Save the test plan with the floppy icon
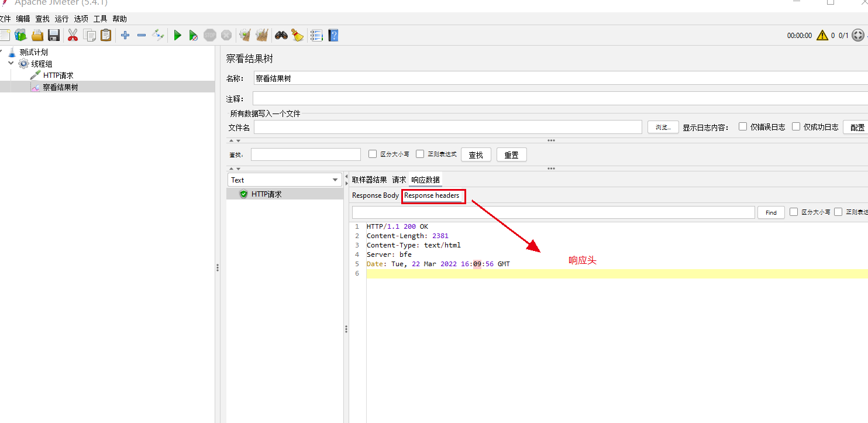868x423 pixels. 54,35
